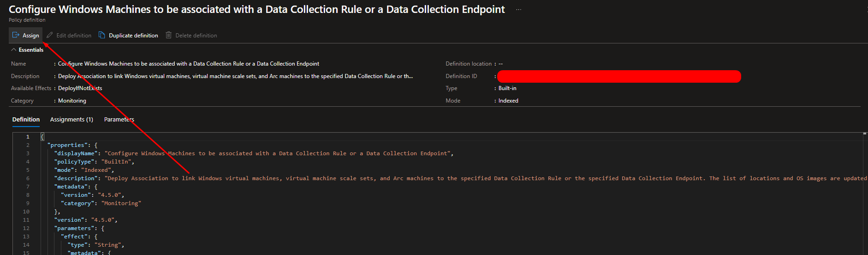Click the DeployIfNotExists available effects value

coord(80,88)
